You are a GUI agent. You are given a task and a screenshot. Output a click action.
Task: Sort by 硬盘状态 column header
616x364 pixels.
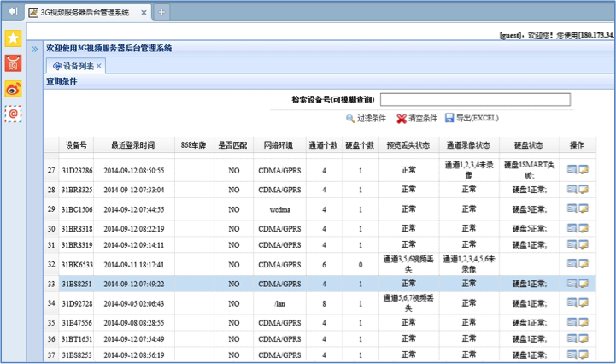pos(529,145)
